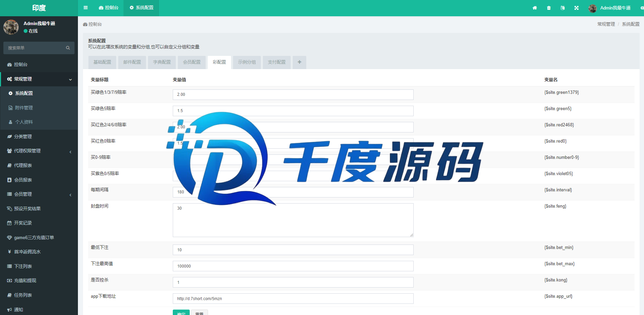The width and height of the screenshot is (644, 315).
Task: Edit the 最低下注 value field
Action: [293, 250]
